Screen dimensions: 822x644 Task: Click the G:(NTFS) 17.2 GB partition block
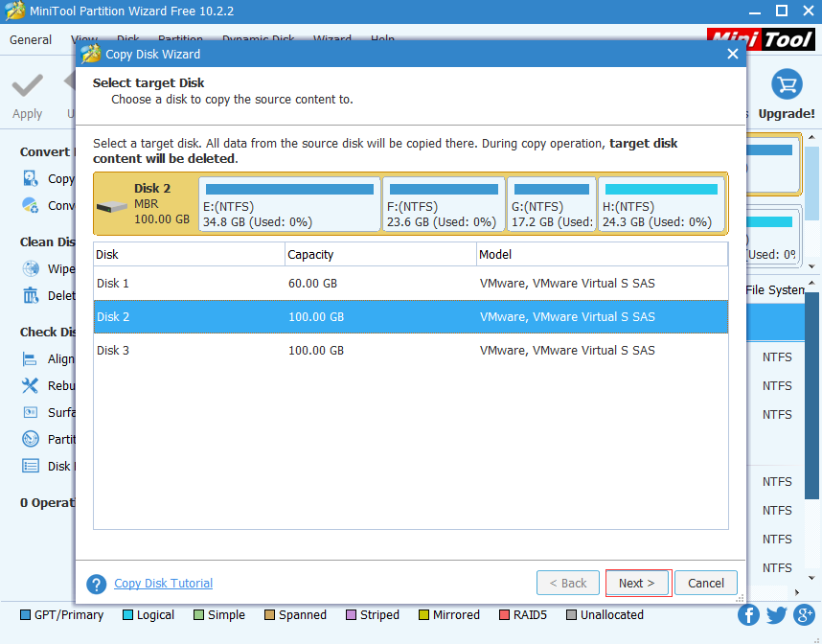pos(552,204)
